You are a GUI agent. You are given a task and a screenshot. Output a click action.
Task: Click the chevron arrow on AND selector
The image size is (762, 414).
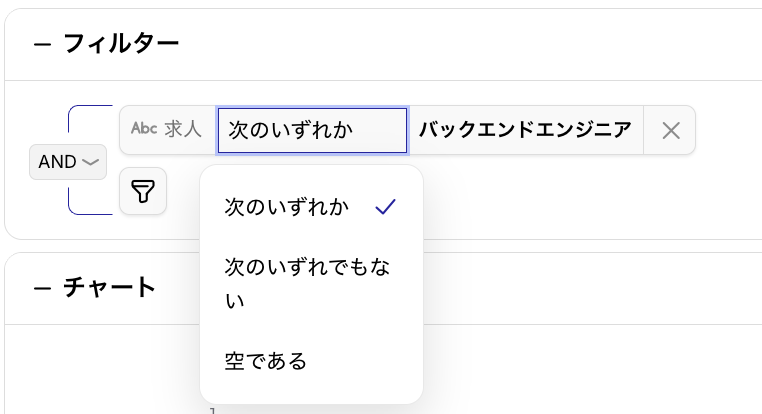(91, 161)
